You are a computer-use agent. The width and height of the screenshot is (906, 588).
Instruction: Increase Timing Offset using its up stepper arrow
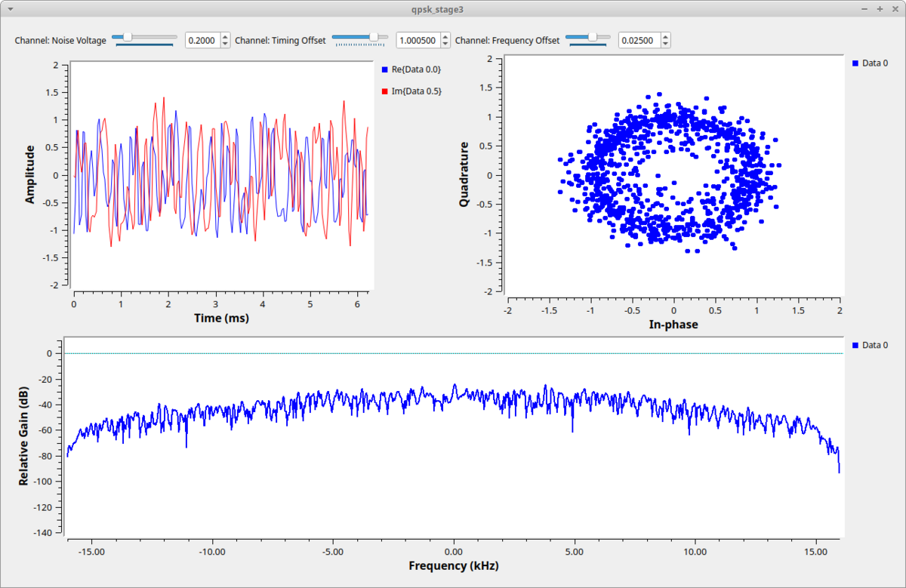444,36
